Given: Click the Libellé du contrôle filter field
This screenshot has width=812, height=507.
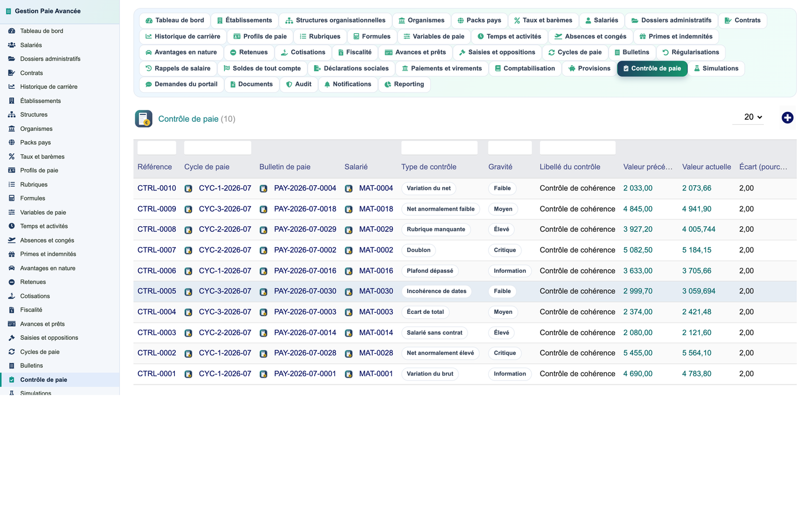Looking at the screenshot, I should (x=578, y=148).
